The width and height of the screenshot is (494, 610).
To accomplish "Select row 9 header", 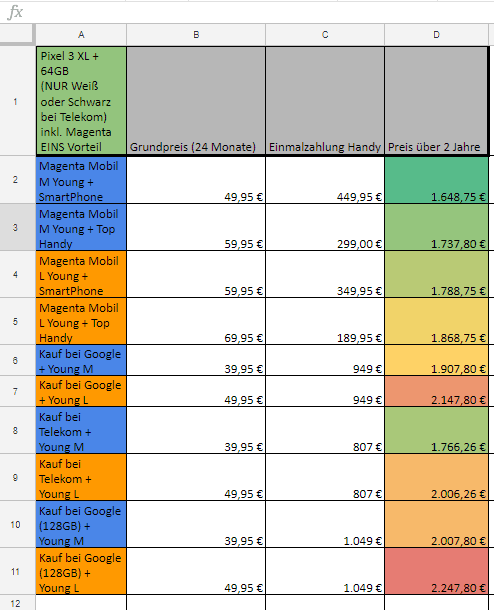I will [x=17, y=477].
